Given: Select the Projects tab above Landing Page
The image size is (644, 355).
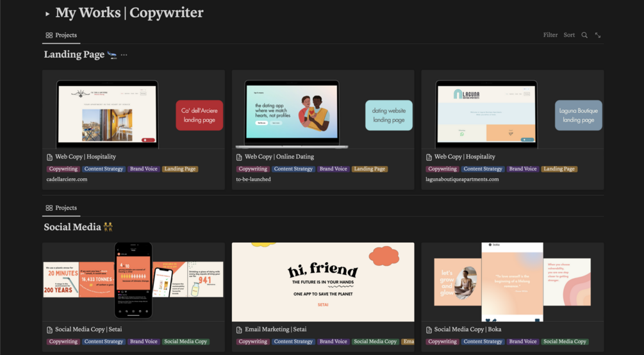Looking at the screenshot, I should click(x=62, y=35).
